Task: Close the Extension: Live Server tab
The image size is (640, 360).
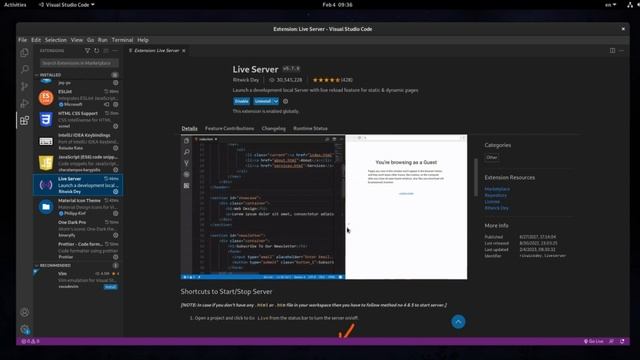Action: point(184,51)
